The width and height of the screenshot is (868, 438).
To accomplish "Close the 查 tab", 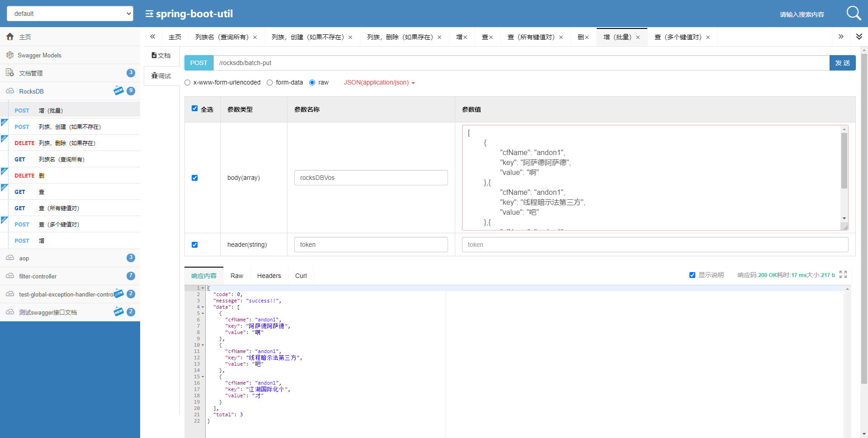I will pos(491,38).
